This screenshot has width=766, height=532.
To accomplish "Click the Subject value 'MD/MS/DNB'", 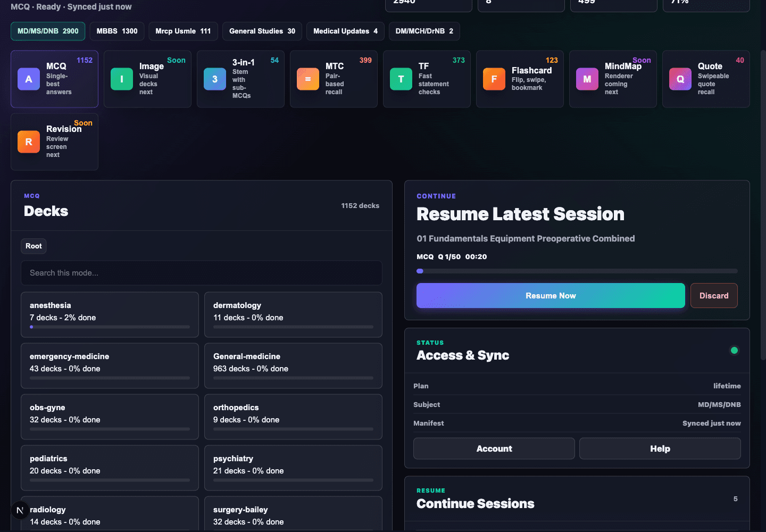I will pos(719,405).
